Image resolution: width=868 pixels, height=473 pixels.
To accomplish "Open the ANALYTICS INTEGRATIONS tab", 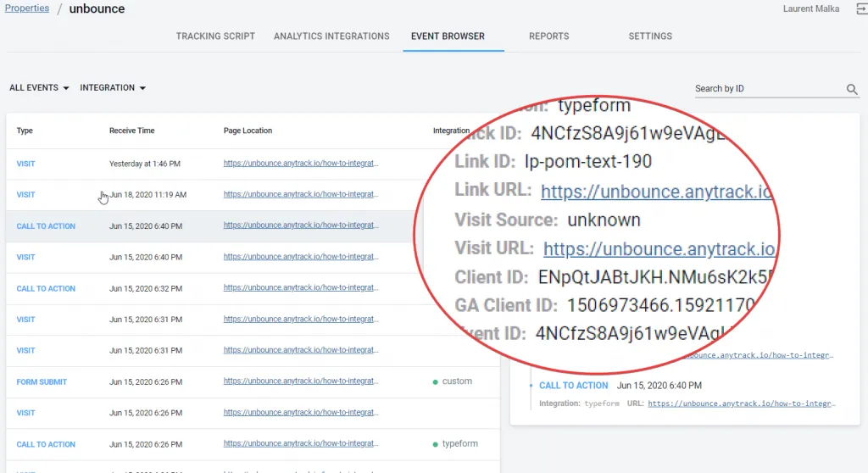I will pos(331,36).
